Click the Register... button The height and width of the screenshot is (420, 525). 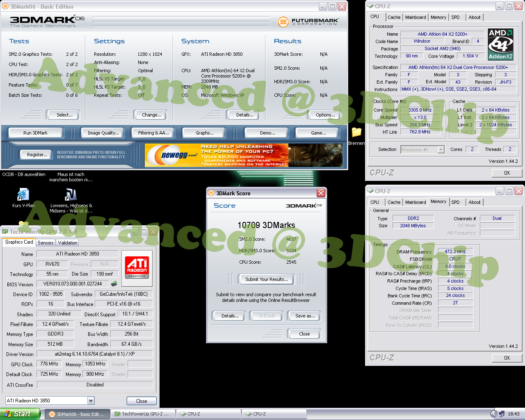click(37, 155)
